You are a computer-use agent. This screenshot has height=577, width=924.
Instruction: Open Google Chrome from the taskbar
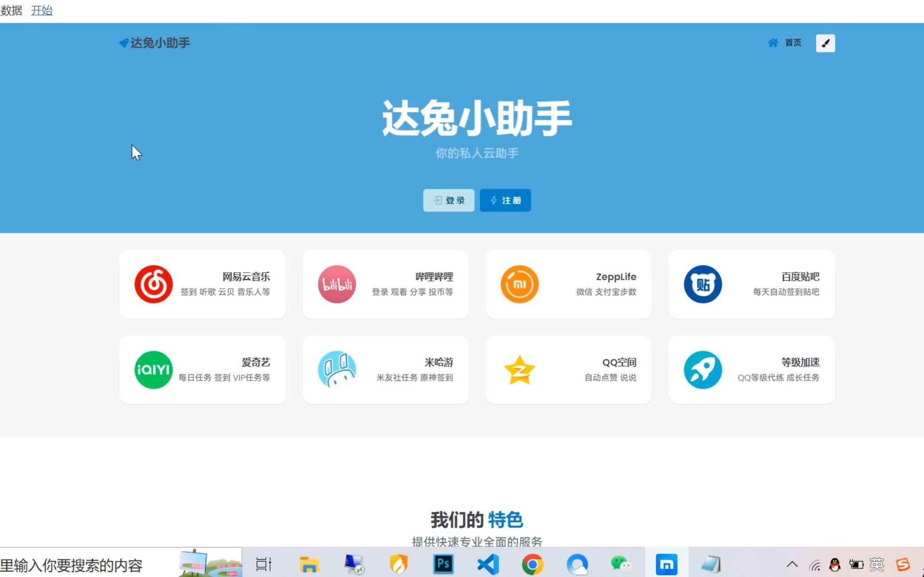[533, 565]
